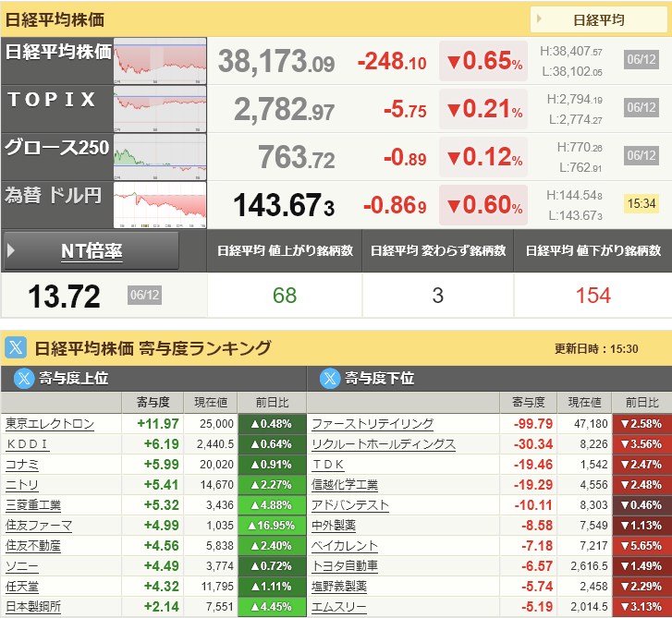The image size is (672, 618).
Task: Click the グロース250 value 763.72
Action: 296,157
